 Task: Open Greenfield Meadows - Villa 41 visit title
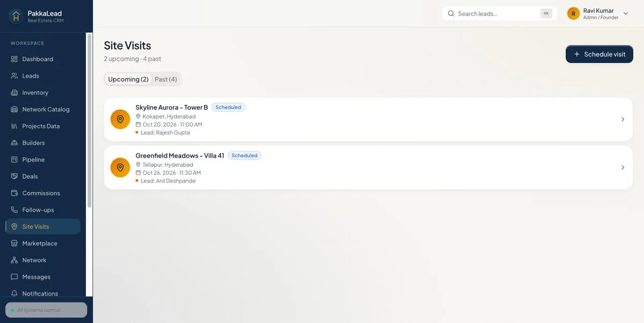[x=180, y=156]
